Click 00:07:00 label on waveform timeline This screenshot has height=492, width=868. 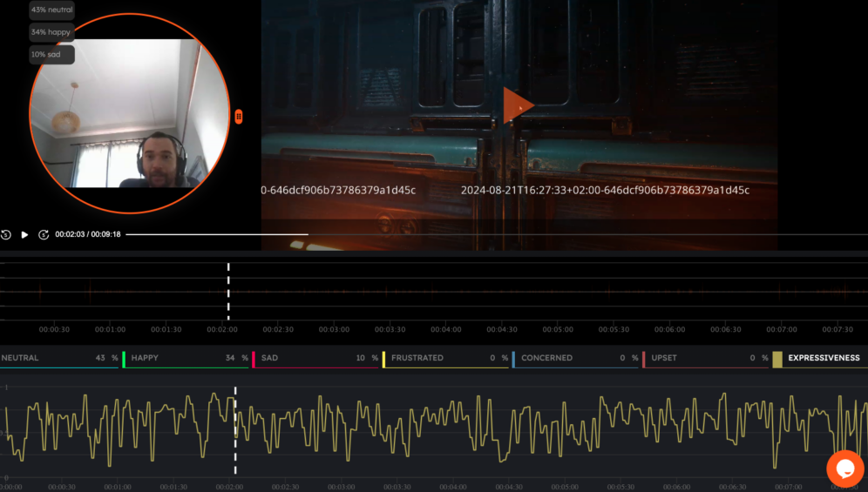pyautogui.click(x=782, y=329)
